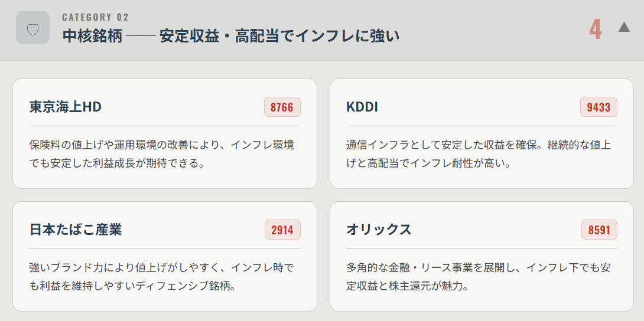The image size is (644, 321).
Task: Click the オリックス description about 金融・リース事業
Action: (x=479, y=277)
